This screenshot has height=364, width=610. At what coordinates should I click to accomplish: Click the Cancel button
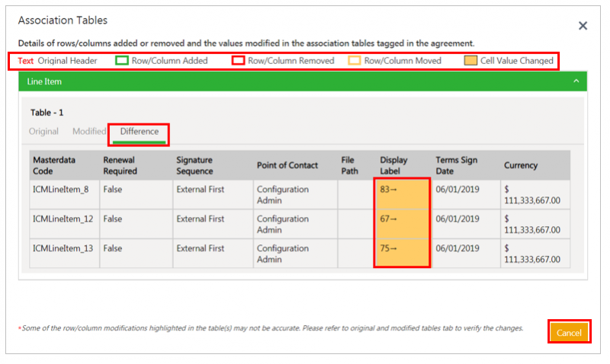click(569, 333)
